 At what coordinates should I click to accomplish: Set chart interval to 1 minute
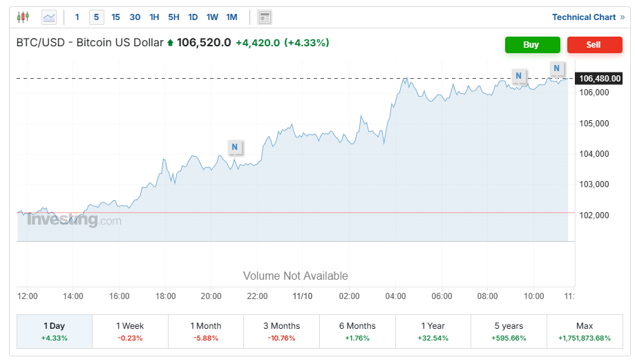(77, 17)
